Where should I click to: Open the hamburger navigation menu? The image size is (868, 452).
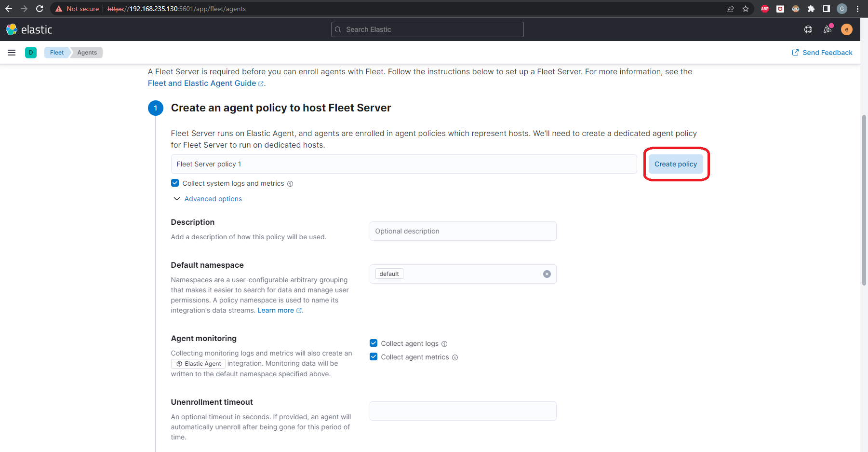[x=12, y=53]
